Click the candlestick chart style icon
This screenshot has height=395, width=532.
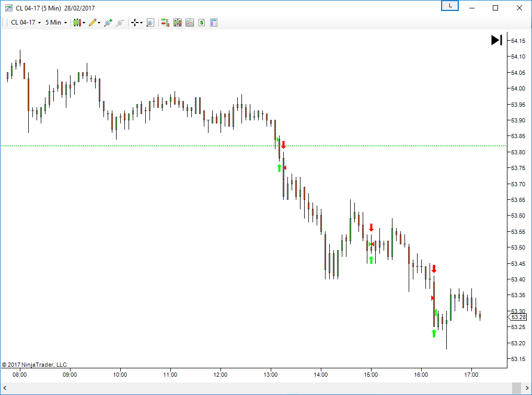coord(77,22)
